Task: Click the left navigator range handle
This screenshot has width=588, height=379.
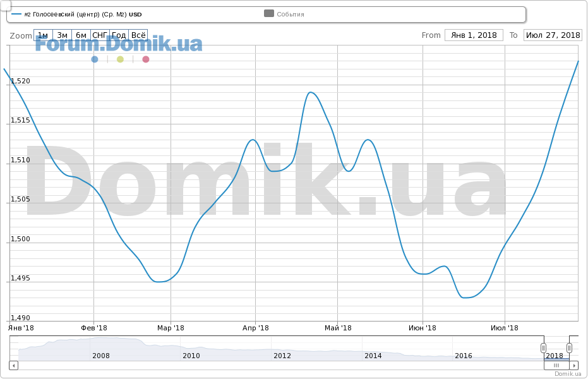Action: coord(543,347)
